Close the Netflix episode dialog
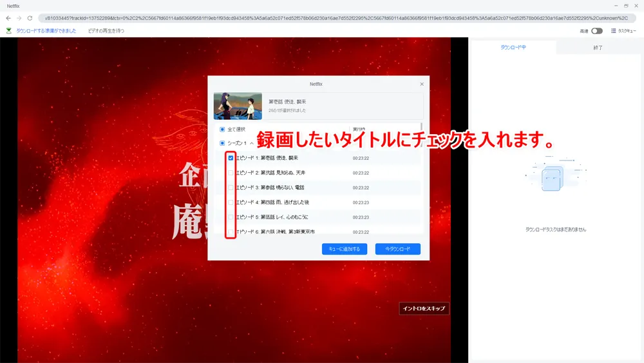This screenshot has height=363, width=644. click(x=422, y=84)
